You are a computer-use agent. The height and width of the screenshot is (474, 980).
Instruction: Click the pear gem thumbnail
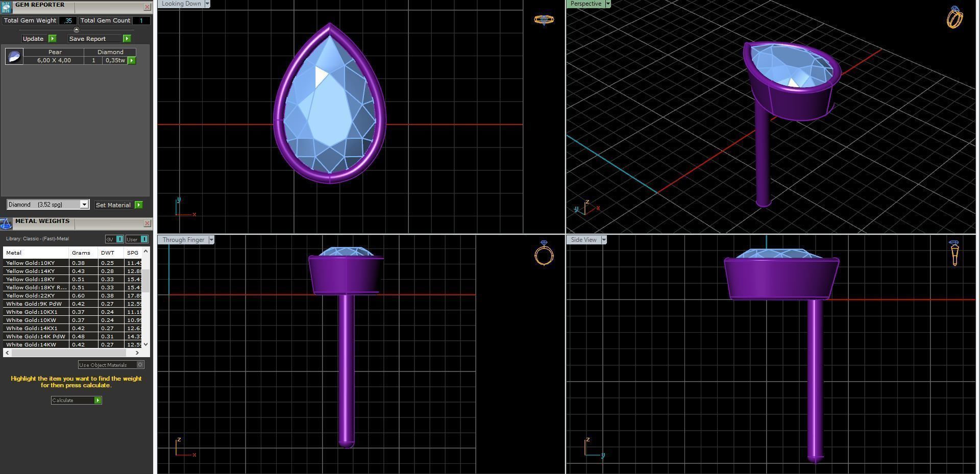14,56
